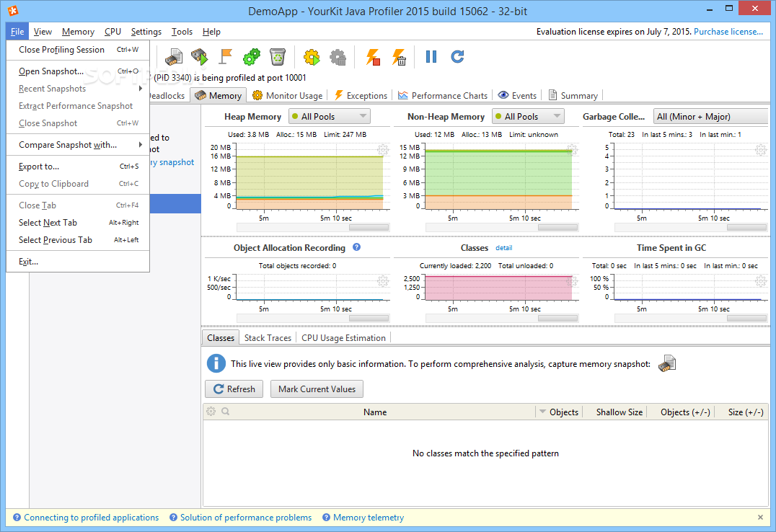Click the green gears toolbar icon
The image size is (776, 532).
click(252, 57)
